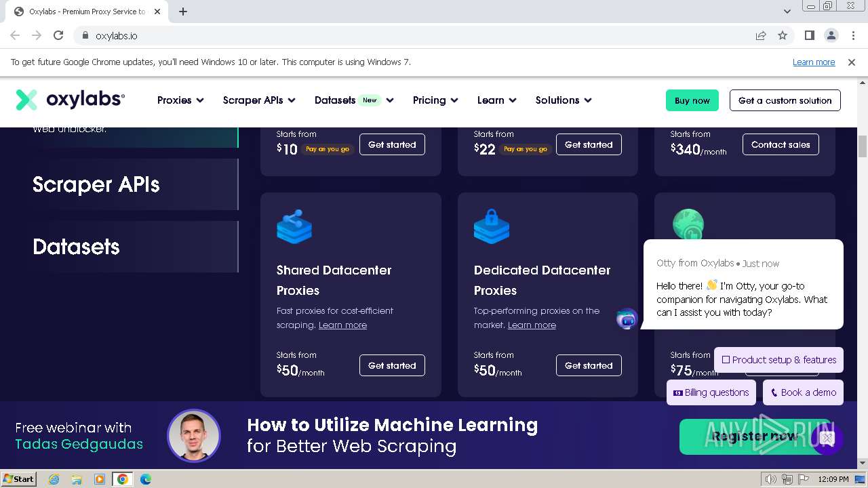Open the Chrome side panel icon

tap(810, 35)
